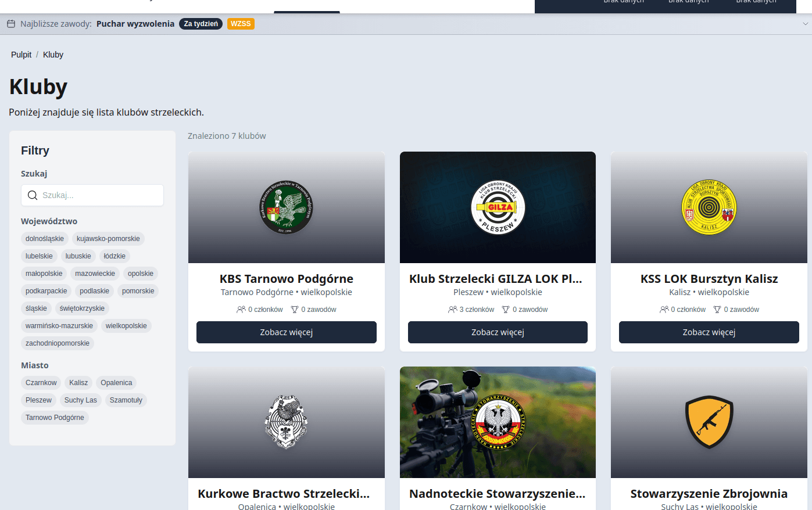Open the Puchar wyzwolenia competition link
The height and width of the screenshot is (510, 812).
point(135,24)
